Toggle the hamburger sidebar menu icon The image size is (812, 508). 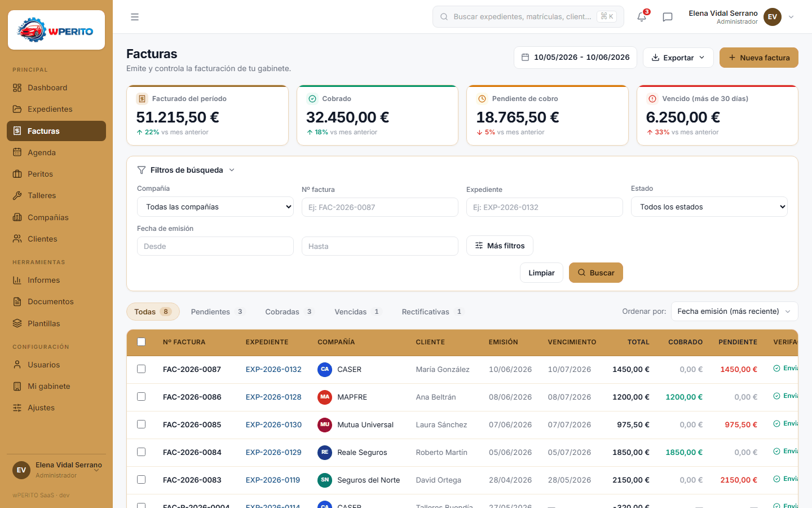[x=135, y=17]
